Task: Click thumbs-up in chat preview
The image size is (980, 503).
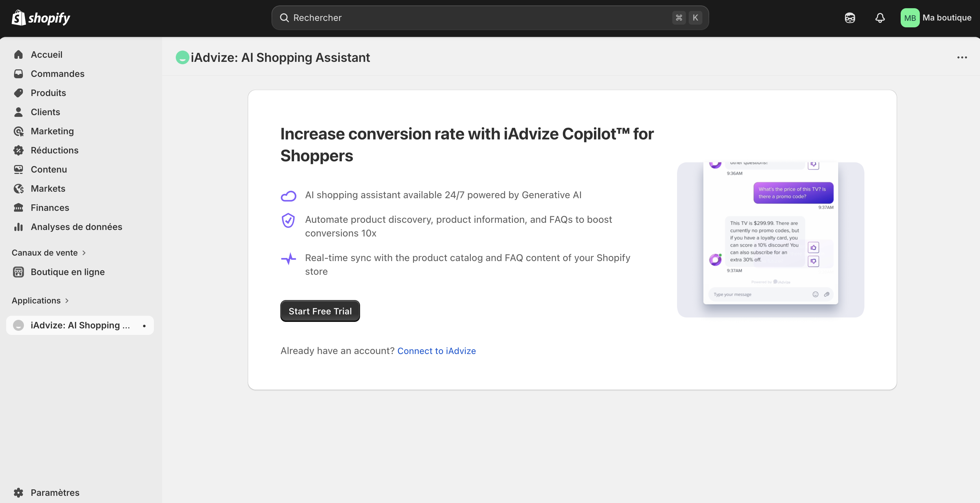Action: 813,247
